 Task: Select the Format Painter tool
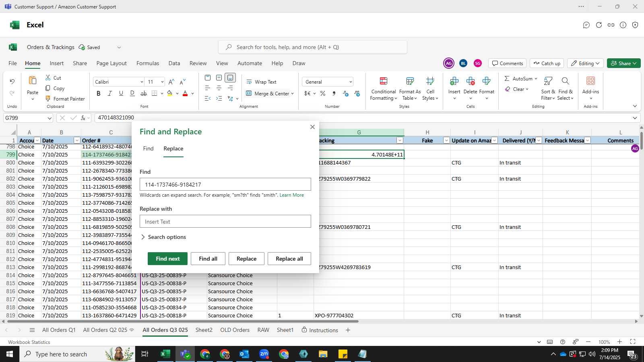(65, 99)
